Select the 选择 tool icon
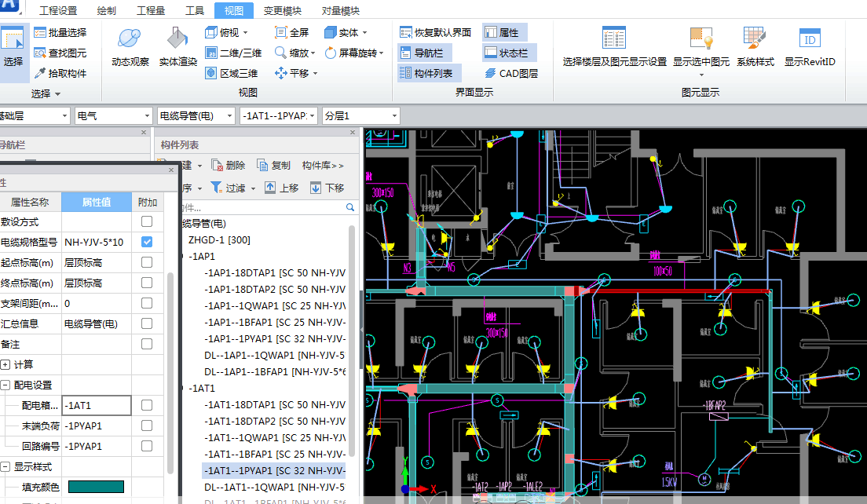Image resolution: width=867 pixels, height=504 pixels. [x=12, y=40]
